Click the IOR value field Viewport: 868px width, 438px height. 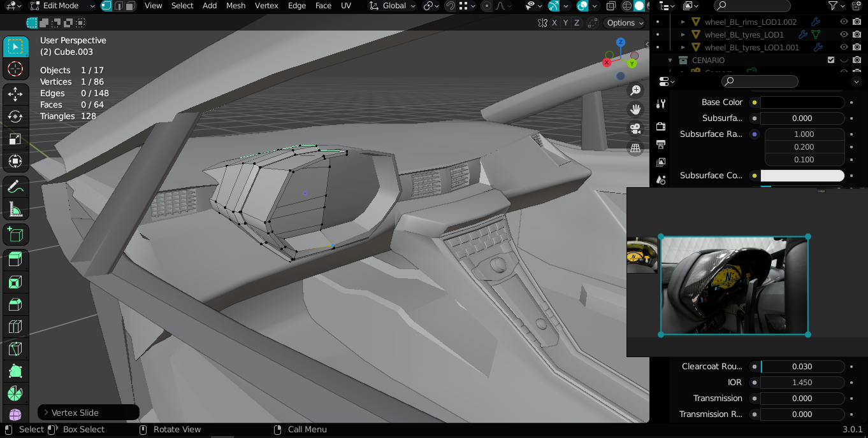pyautogui.click(x=802, y=383)
